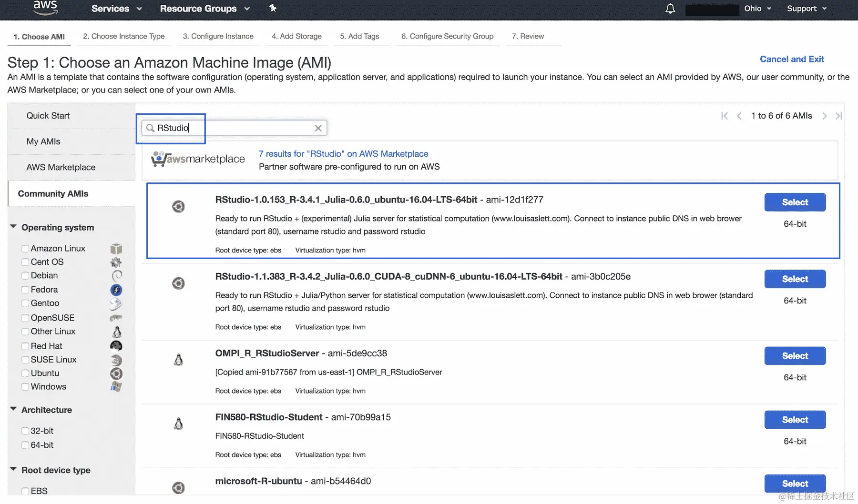This screenshot has height=504, width=858.
Task: Collapse the Operating system filter section
Action: click(x=13, y=227)
